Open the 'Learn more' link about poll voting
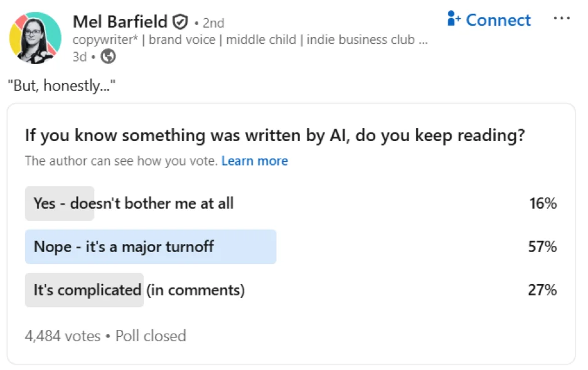Viewport: 588px width, 370px height. click(x=254, y=161)
